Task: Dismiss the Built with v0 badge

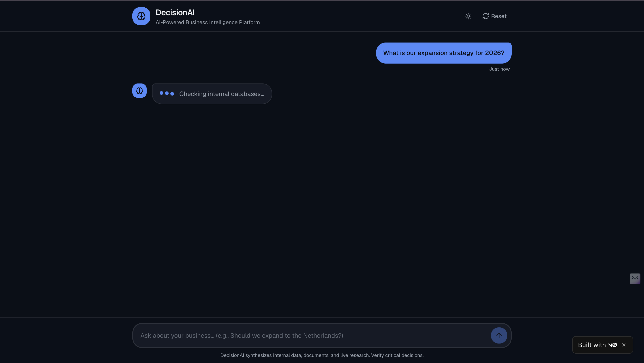Action: (x=624, y=345)
